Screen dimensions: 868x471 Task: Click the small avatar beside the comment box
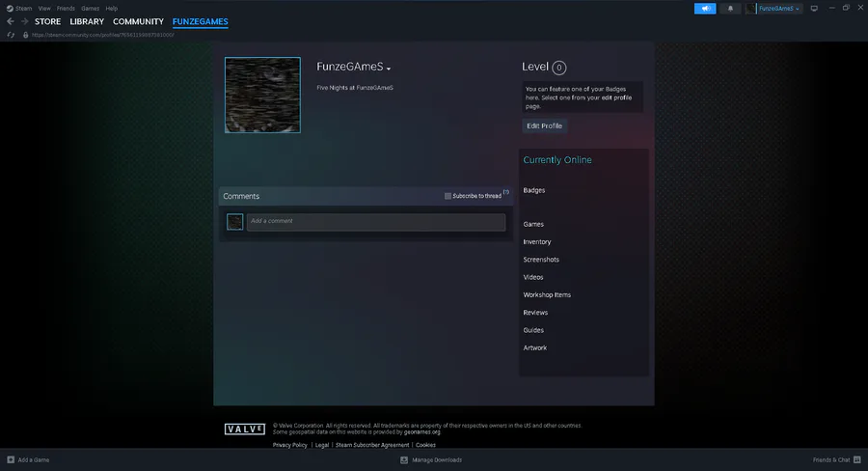coord(234,222)
